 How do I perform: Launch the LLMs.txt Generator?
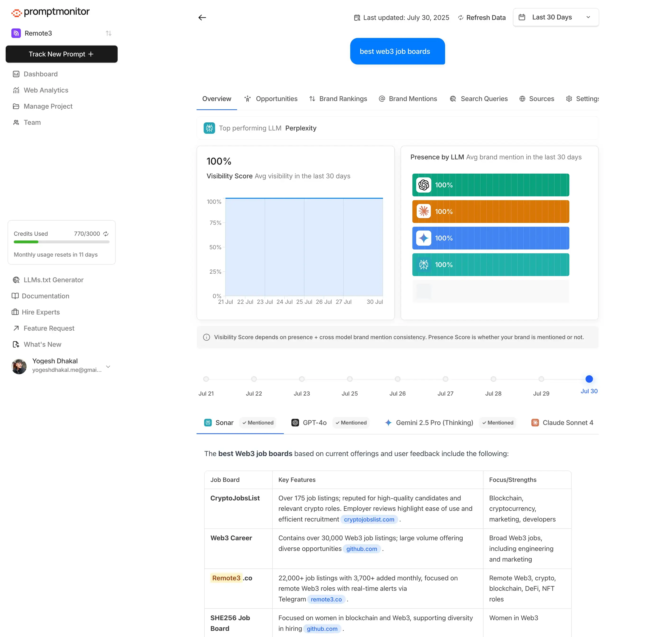click(x=53, y=280)
